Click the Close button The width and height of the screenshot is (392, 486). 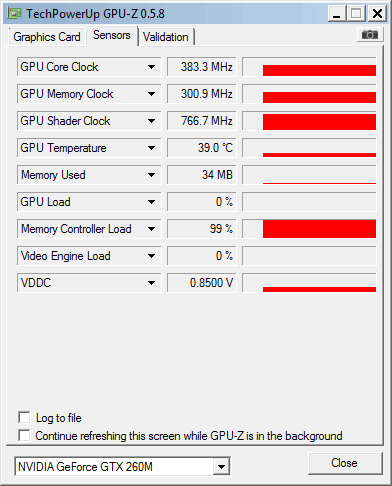345,463
